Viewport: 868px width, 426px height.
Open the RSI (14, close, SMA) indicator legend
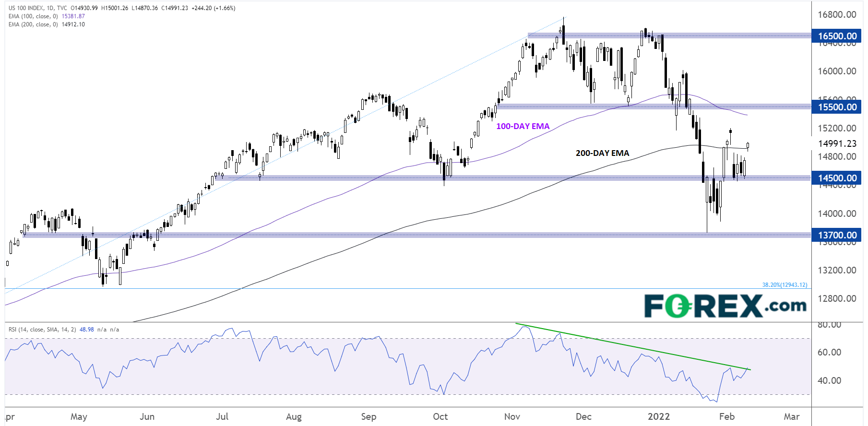[42, 330]
